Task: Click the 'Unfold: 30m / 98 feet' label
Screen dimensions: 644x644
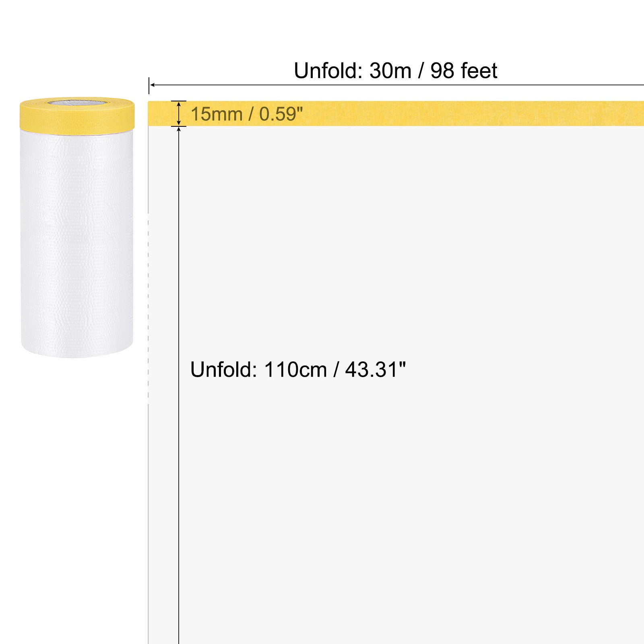Action: click(395, 71)
